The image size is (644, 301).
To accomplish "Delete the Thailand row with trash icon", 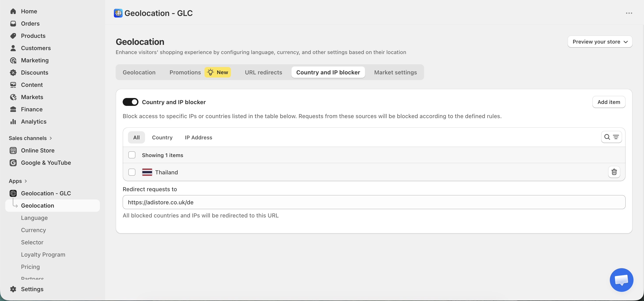I will coord(614,172).
